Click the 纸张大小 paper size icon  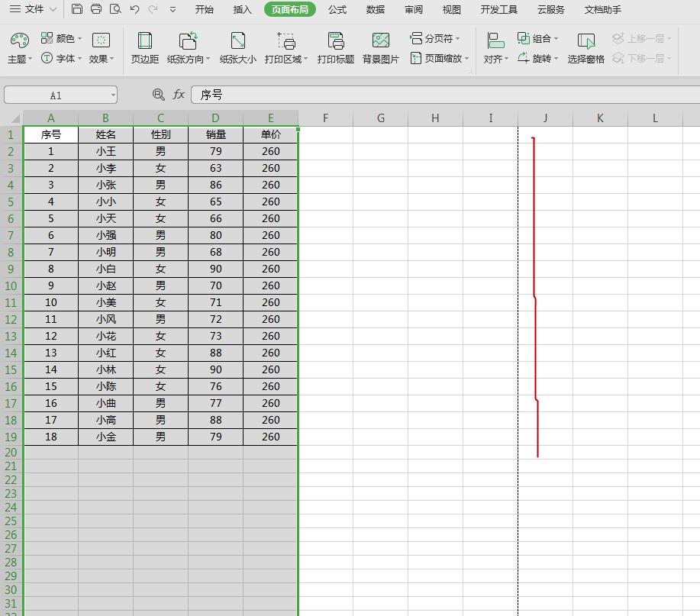click(x=238, y=40)
